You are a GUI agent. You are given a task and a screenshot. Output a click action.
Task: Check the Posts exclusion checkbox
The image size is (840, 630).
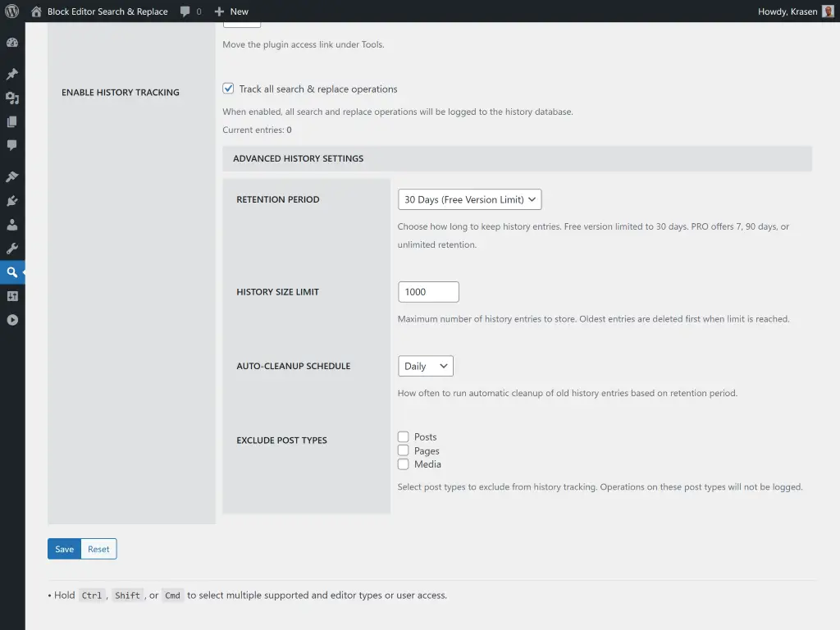(403, 436)
